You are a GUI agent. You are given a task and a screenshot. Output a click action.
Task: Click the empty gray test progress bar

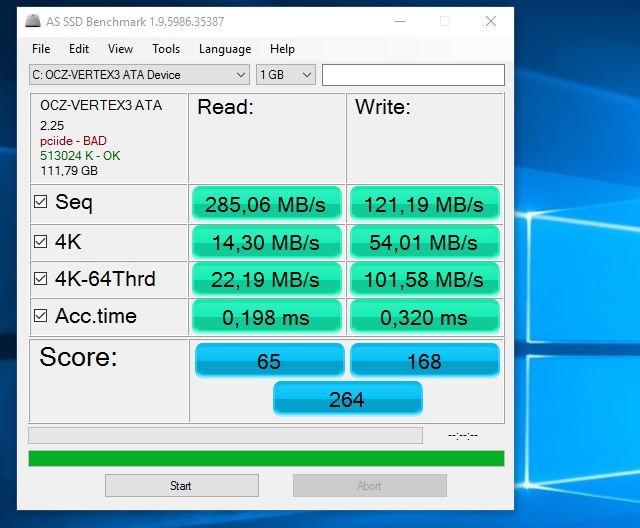[225, 435]
